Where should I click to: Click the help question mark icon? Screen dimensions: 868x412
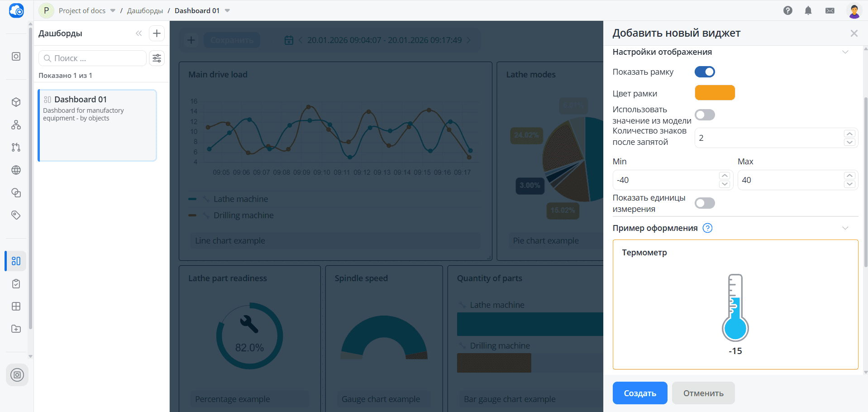788,10
